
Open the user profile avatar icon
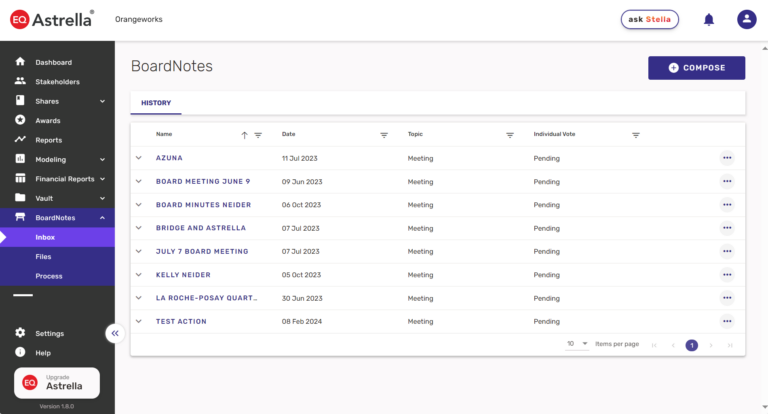tap(747, 19)
